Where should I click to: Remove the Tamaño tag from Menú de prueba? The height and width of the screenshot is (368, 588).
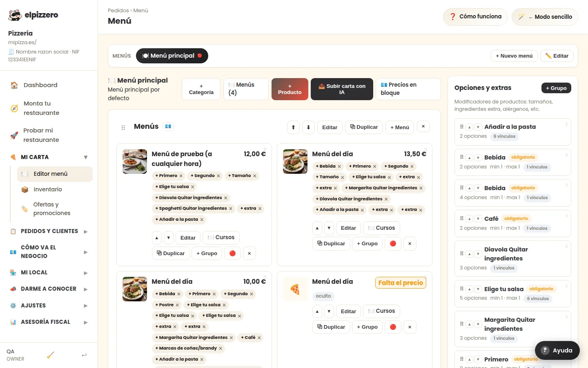255,176
